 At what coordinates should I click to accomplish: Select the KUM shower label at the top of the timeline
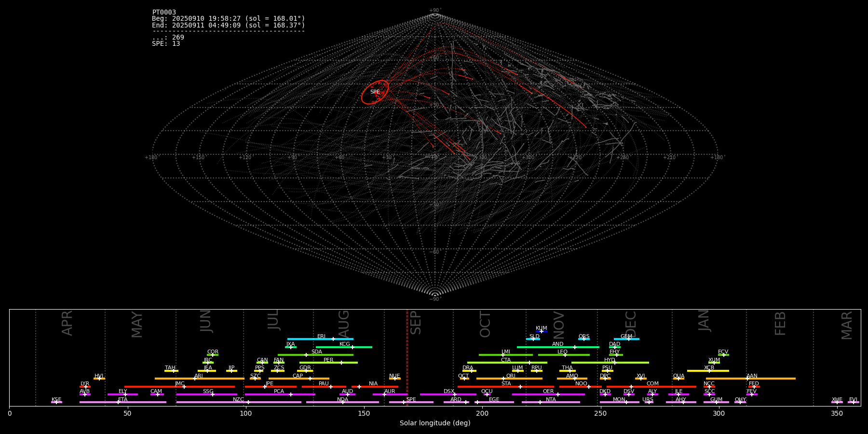tap(541, 328)
